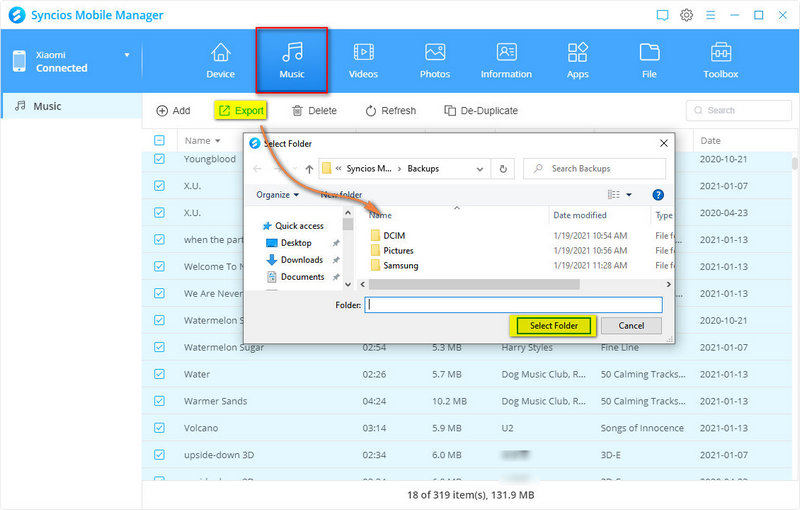Click the up-folder arrow in dialog
This screenshot has width=800, height=510.
click(x=309, y=169)
